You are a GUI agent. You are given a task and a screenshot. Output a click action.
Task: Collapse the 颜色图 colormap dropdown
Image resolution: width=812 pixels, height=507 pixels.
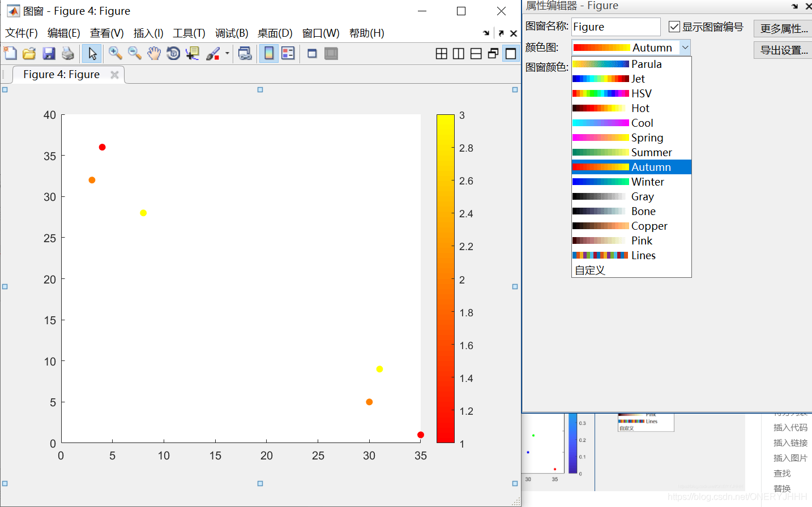click(685, 48)
